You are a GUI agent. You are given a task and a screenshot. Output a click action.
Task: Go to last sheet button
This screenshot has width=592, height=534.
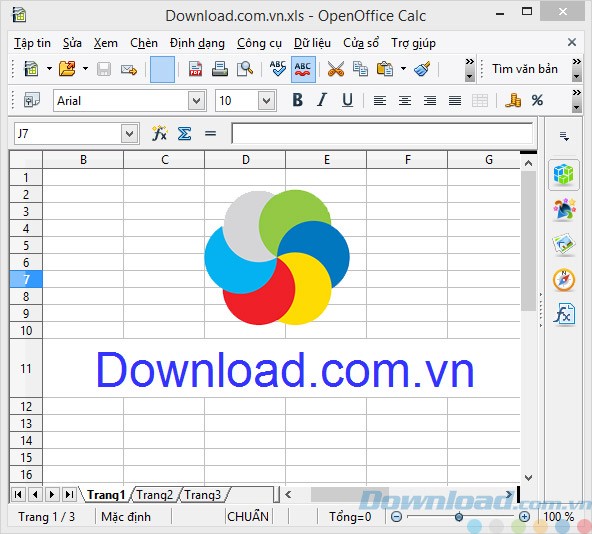pyautogui.click(x=69, y=494)
